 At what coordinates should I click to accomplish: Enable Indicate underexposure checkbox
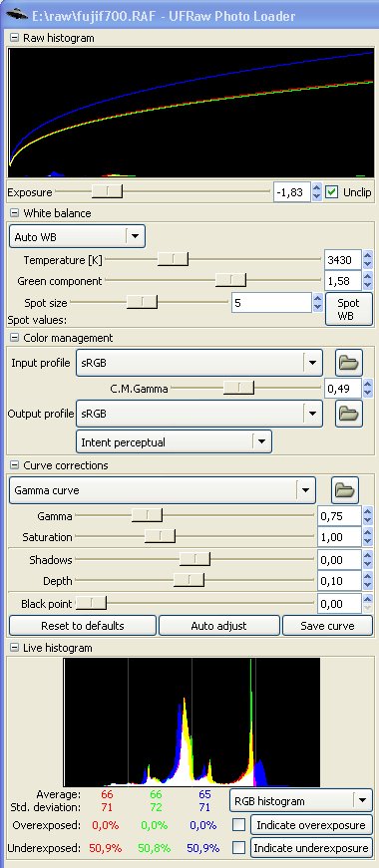click(x=238, y=847)
